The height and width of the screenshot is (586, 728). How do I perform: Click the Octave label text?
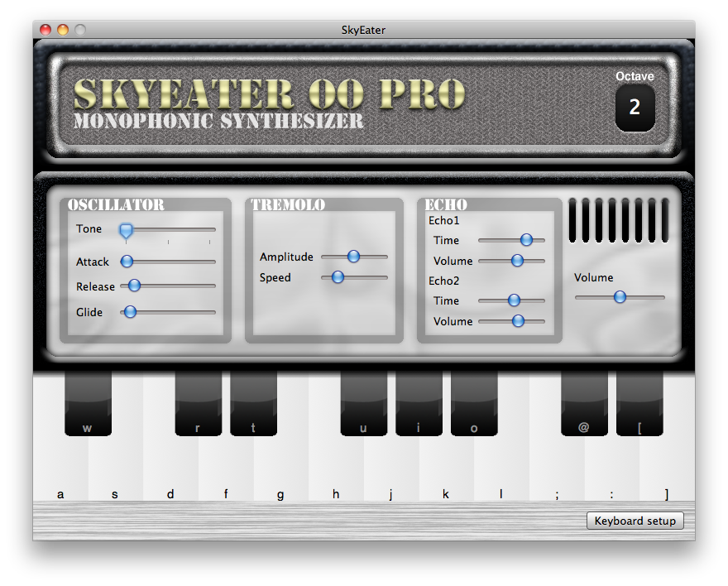(x=635, y=76)
